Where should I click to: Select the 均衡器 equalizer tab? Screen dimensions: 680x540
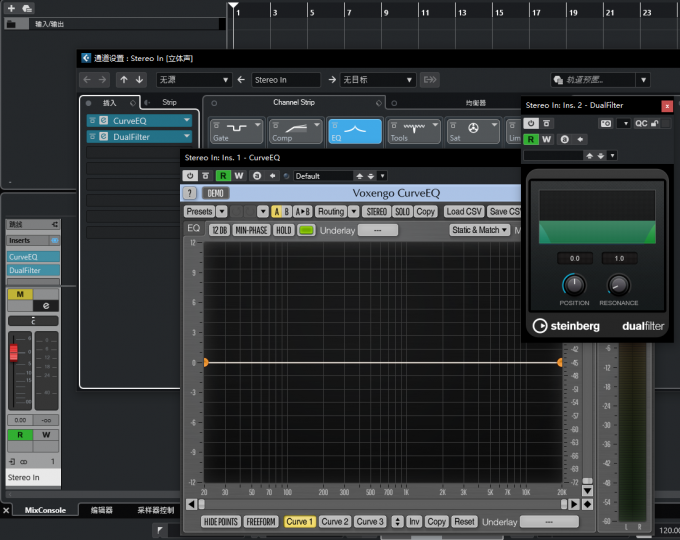tap(475, 103)
